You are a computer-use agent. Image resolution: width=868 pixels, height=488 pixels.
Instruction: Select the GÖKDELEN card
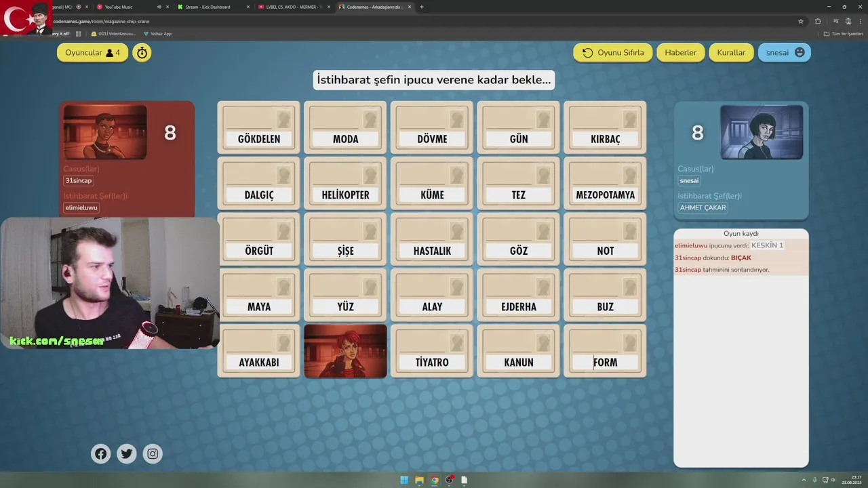(258, 127)
